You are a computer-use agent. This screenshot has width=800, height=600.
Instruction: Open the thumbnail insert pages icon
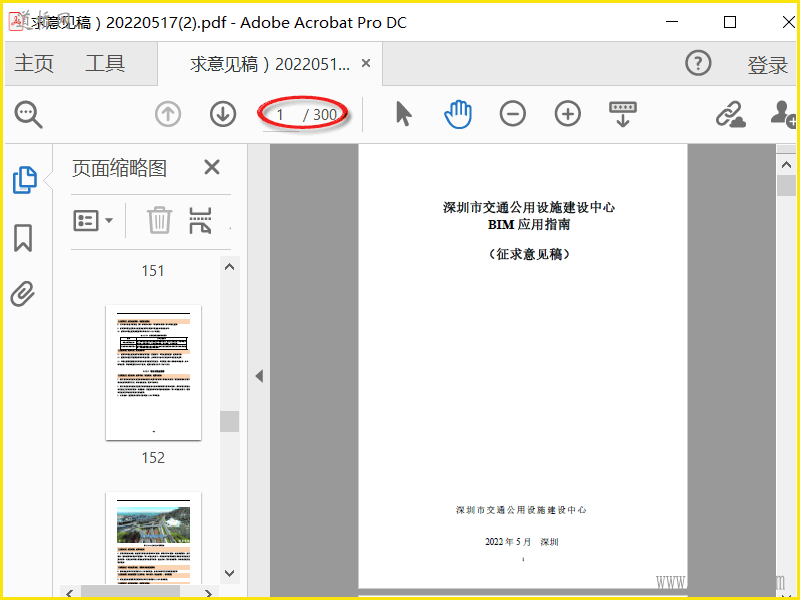(x=200, y=220)
